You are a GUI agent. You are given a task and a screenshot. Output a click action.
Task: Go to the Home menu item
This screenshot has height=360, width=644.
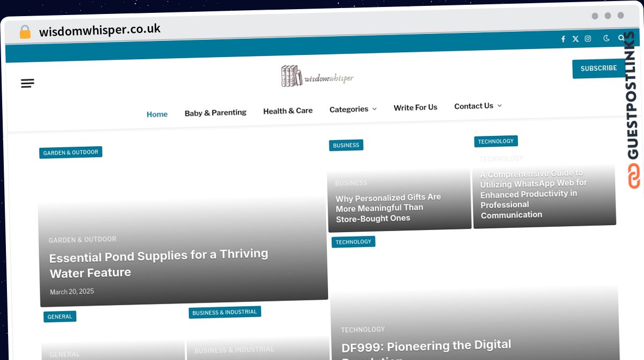[157, 114]
